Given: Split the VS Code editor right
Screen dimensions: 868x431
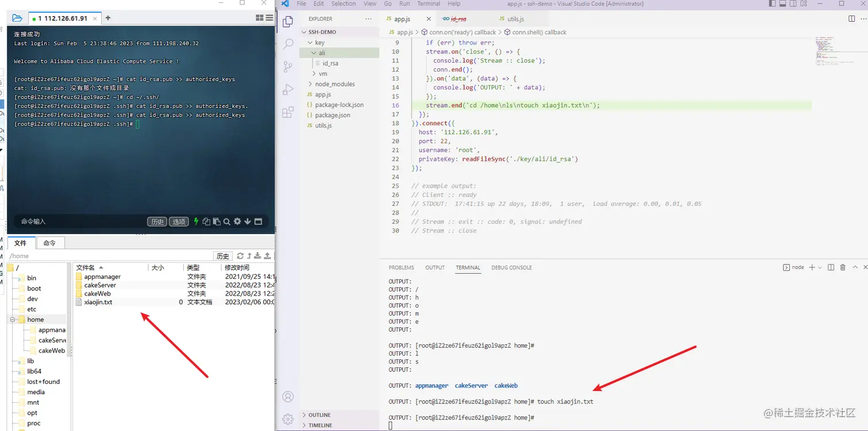Looking at the screenshot, I should click(851, 19).
